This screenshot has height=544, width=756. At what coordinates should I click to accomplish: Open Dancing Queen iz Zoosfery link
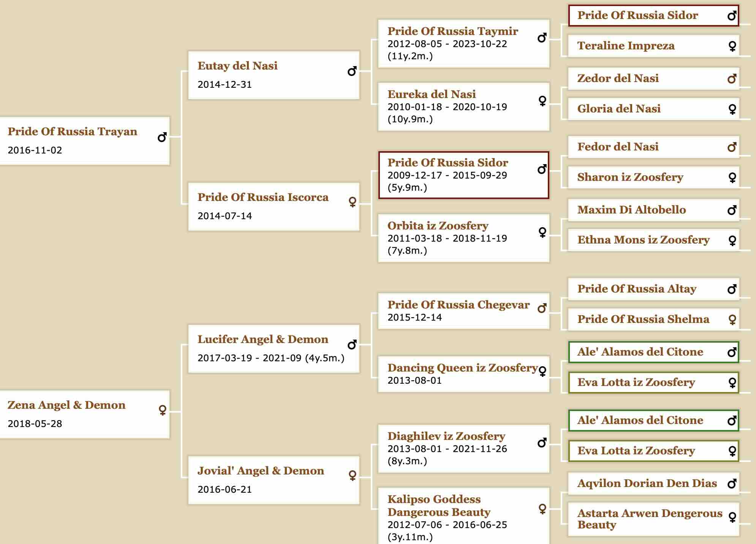[x=462, y=367]
